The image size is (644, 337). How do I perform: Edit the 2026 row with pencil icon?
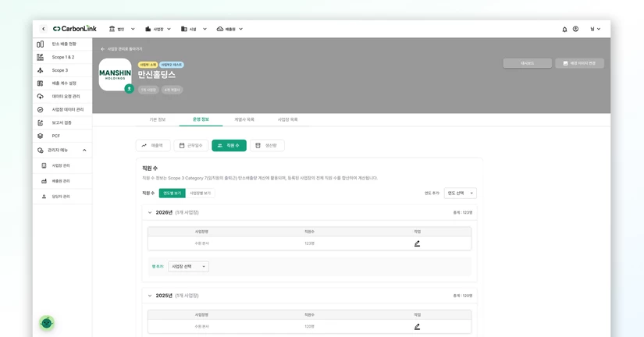click(x=418, y=243)
